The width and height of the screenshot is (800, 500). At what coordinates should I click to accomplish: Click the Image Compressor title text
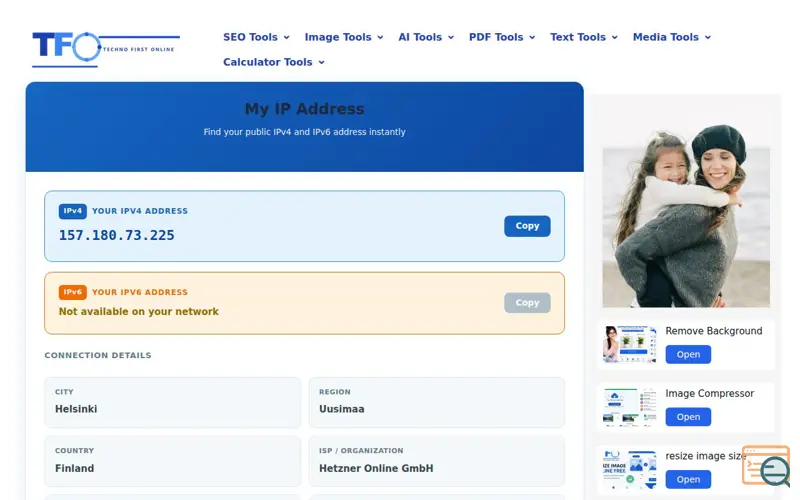[709, 393]
